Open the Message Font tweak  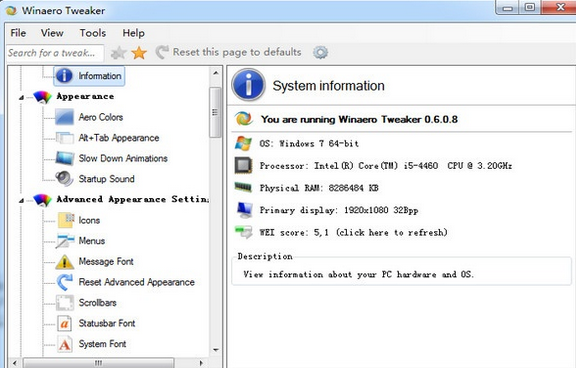(x=106, y=261)
